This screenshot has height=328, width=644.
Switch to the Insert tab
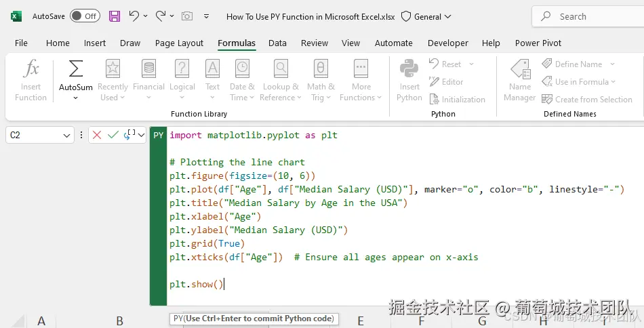click(95, 43)
